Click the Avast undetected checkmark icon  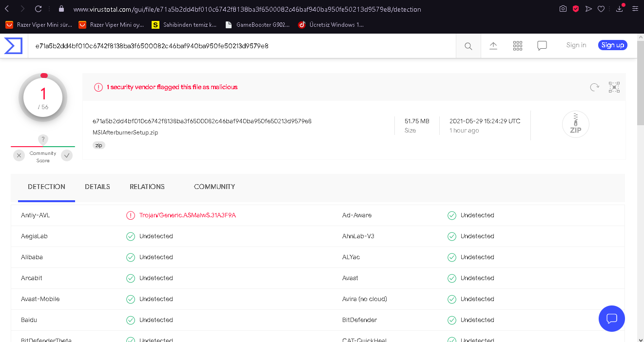click(x=452, y=278)
